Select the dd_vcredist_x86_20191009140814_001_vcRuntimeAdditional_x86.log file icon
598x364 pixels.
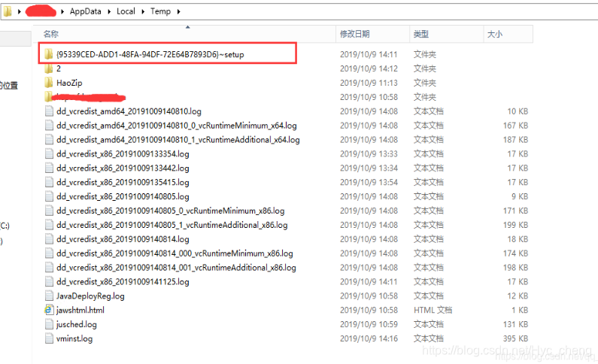point(49,268)
